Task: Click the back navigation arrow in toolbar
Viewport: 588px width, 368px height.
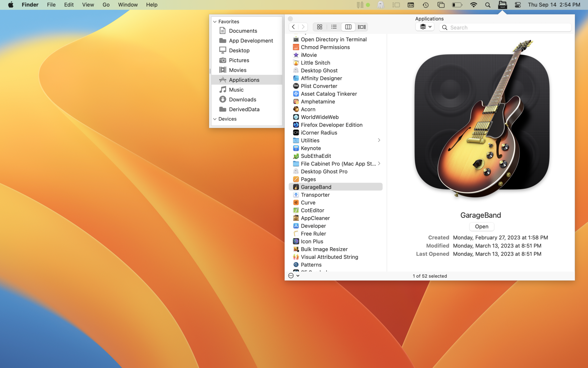Action: (x=293, y=27)
